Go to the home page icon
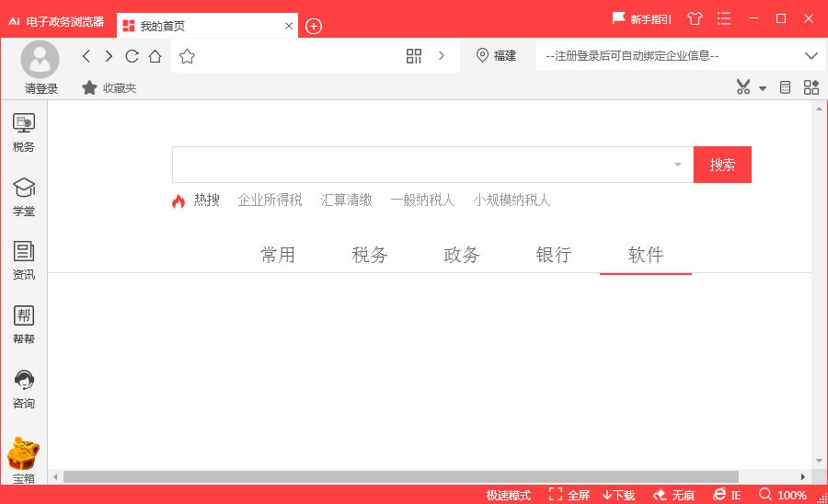The height and width of the screenshot is (504, 828). point(155,56)
